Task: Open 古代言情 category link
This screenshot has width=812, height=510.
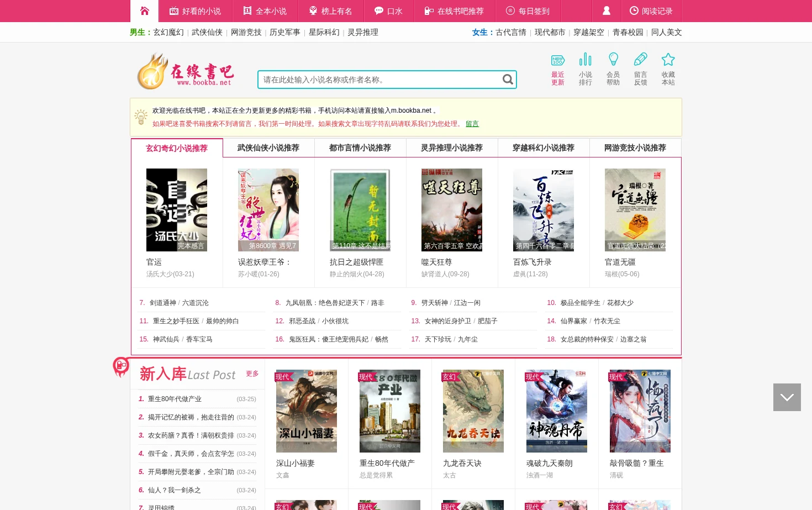Action: click(511, 32)
